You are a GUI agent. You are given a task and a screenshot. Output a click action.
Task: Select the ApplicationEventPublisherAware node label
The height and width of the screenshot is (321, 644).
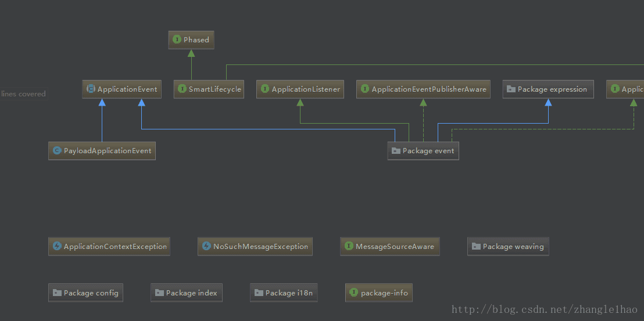[x=429, y=89]
